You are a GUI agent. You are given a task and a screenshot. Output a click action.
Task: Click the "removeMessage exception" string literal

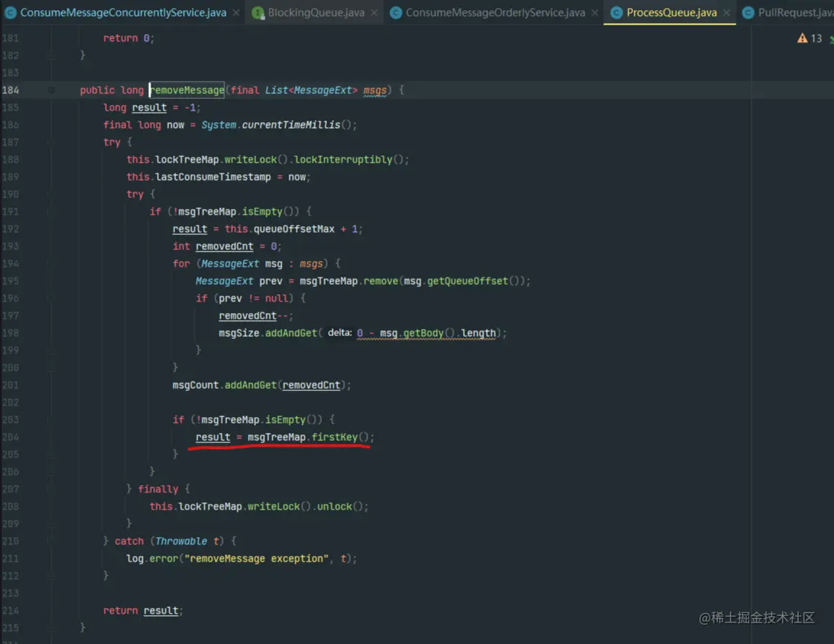[256, 559]
